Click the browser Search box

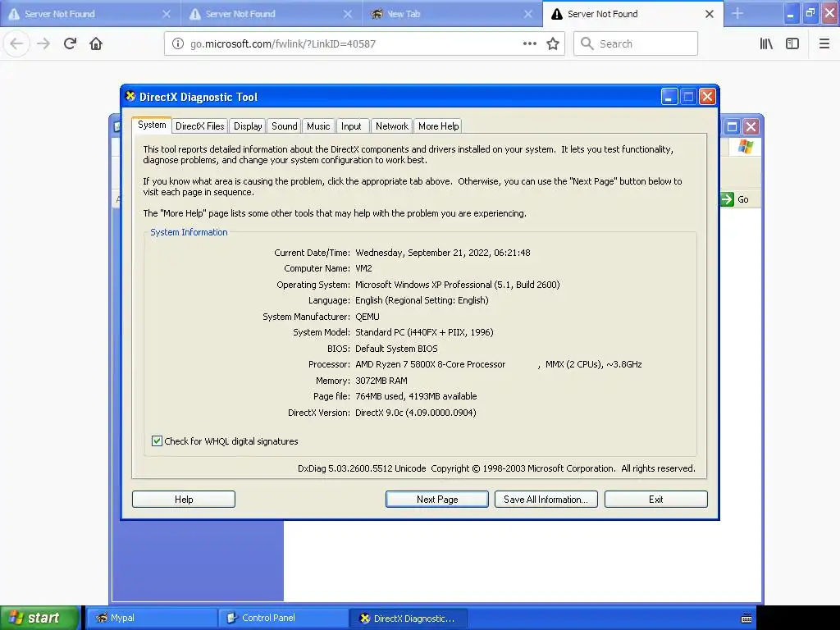tap(636, 43)
